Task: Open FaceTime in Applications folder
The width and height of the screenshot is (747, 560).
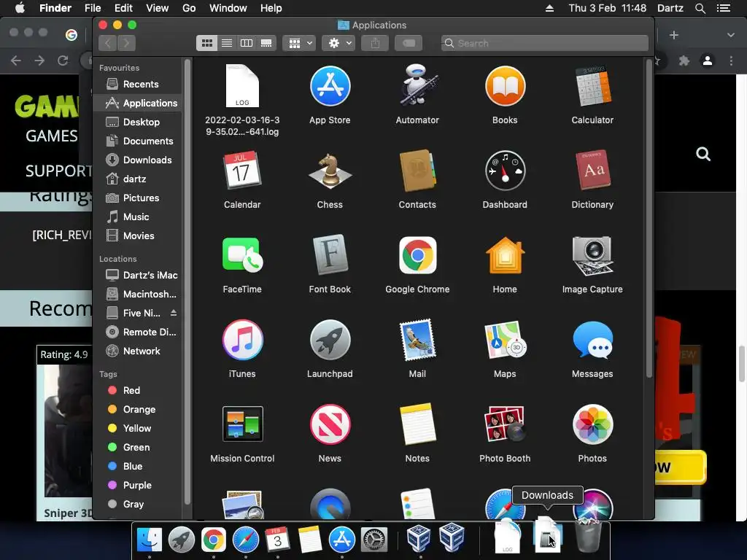Action: click(242, 255)
